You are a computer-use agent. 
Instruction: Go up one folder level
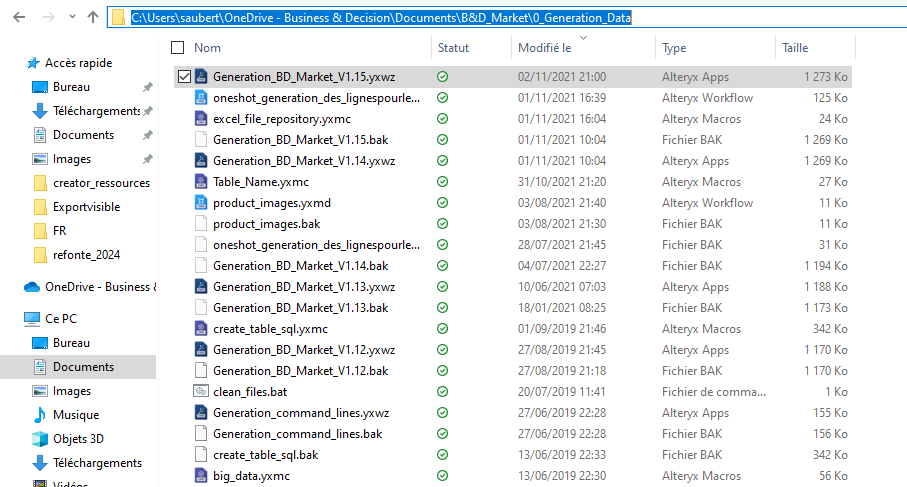click(x=93, y=17)
